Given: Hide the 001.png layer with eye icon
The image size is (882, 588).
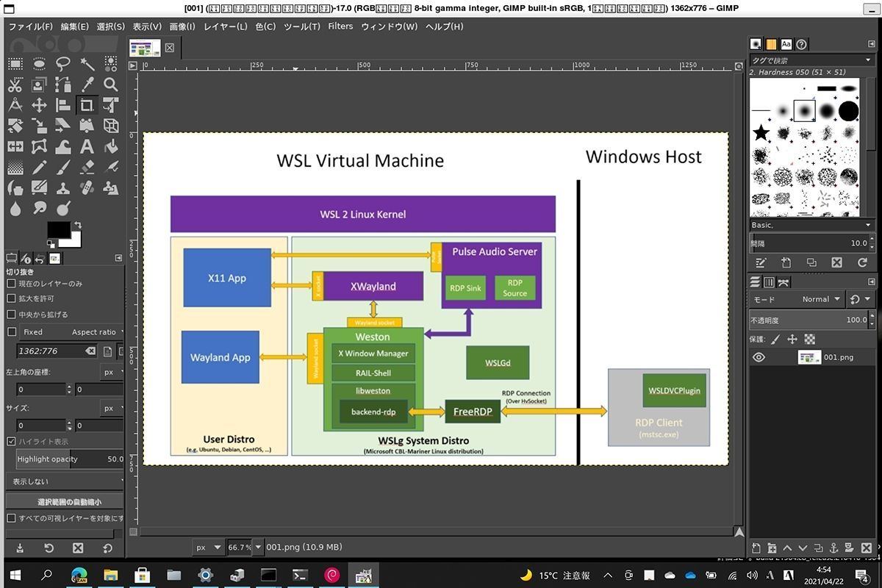Looking at the screenshot, I should click(x=759, y=357).
